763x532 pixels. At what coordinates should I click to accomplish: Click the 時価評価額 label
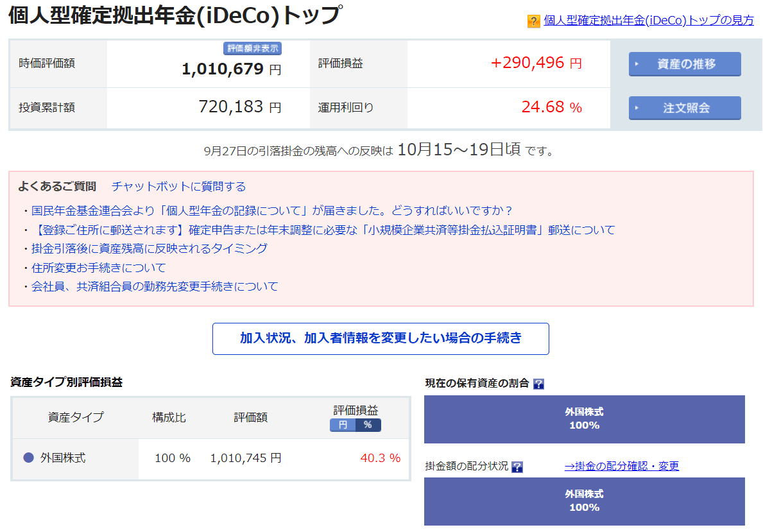pyautogui.click(x=47, y=64)
